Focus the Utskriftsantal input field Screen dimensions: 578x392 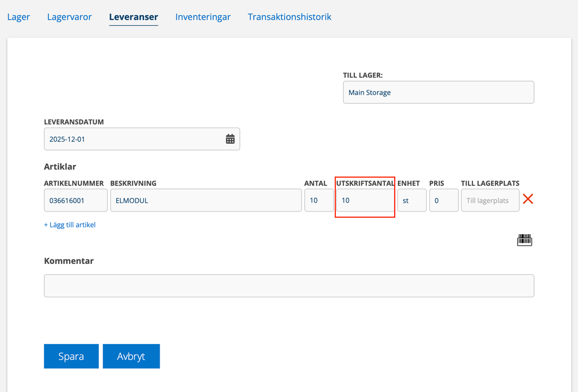click(x=365, y=200)
